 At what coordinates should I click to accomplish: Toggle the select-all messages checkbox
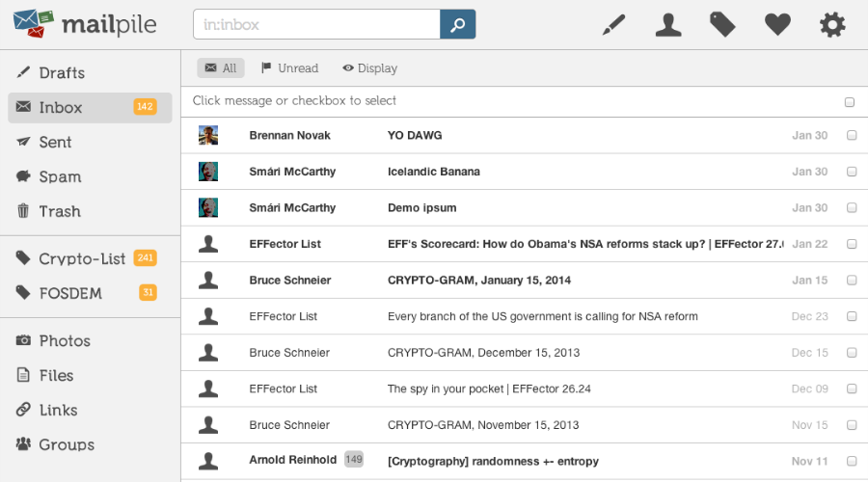pos(849,102)
